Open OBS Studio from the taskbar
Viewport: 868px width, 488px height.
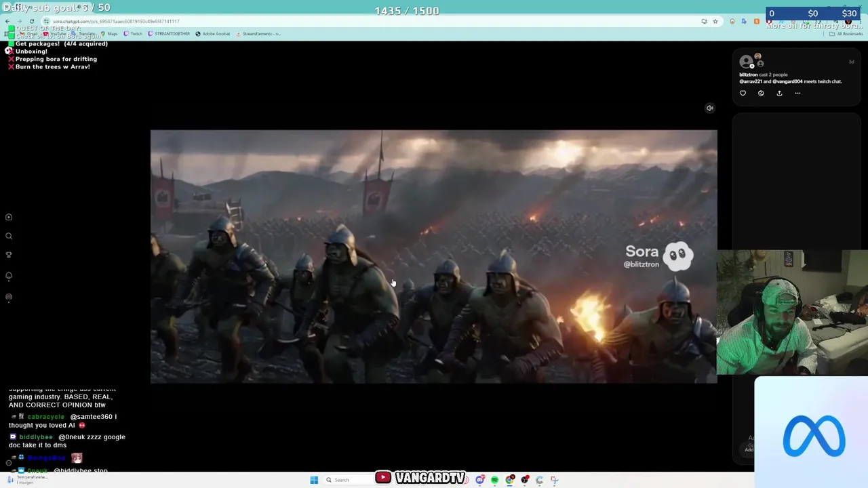(x=525, y=480)
